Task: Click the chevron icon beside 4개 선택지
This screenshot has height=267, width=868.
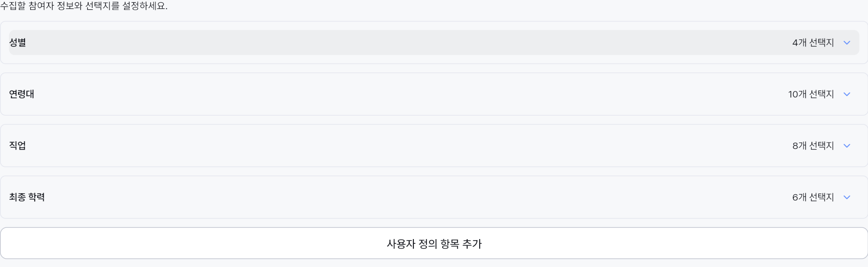Action: click(847, 43)
